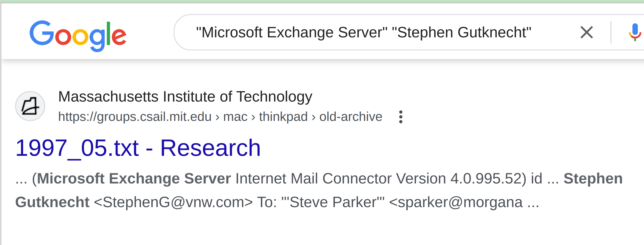644x245 pixels.
Task: Start voice search with the microphone icon
Action: click(635, 33)
